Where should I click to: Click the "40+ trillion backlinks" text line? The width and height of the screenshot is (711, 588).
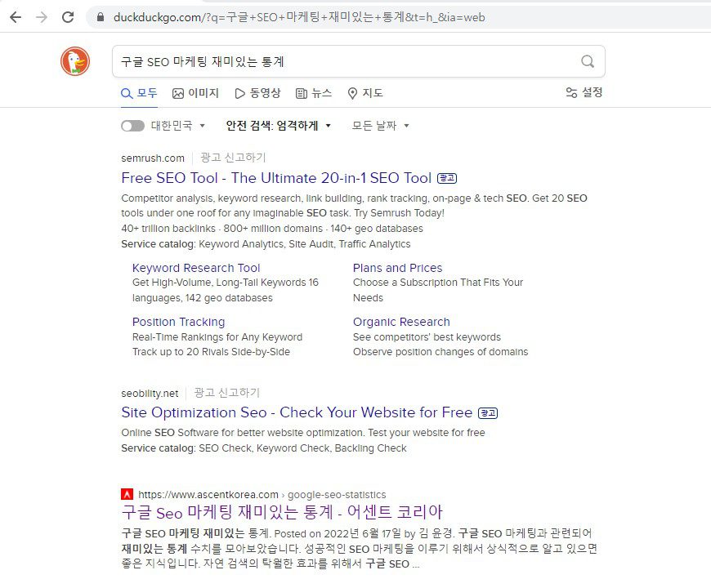click(272, 229)
